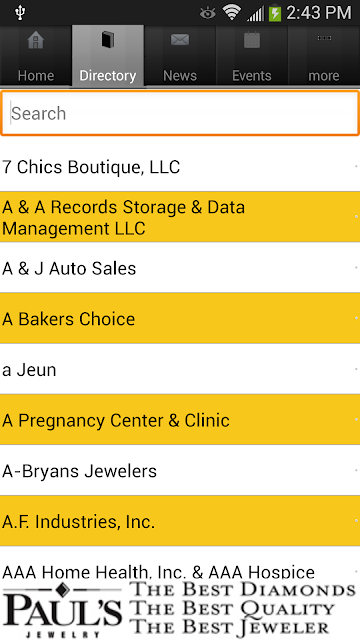
Task: Tap the Paul's Jewelry ad banner
Action: [180, 609]
